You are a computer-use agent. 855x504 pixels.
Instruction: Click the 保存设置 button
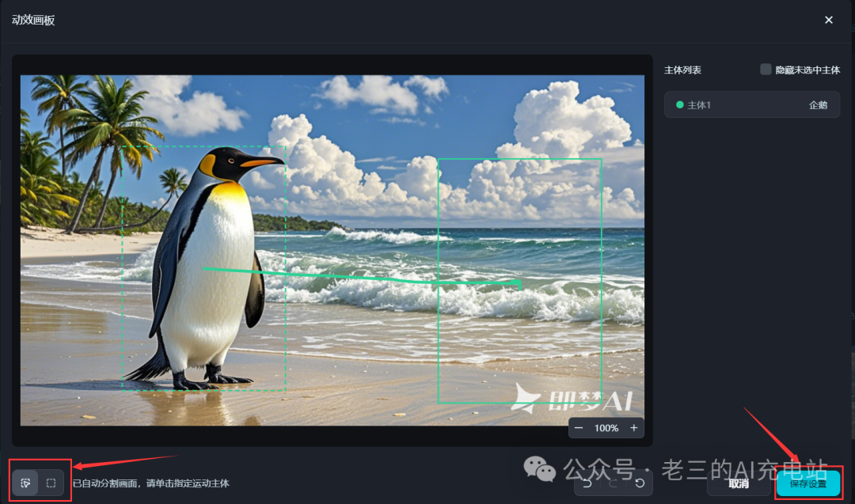click(x=808, y=483)
